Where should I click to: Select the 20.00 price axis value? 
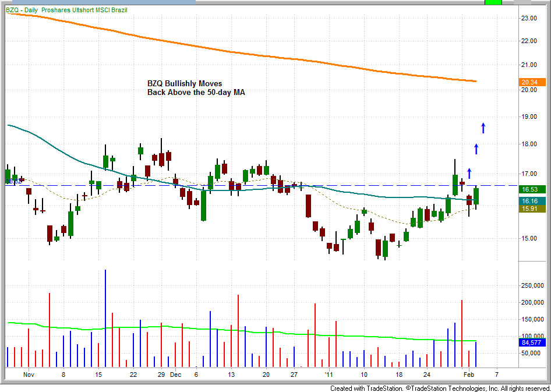530,90
